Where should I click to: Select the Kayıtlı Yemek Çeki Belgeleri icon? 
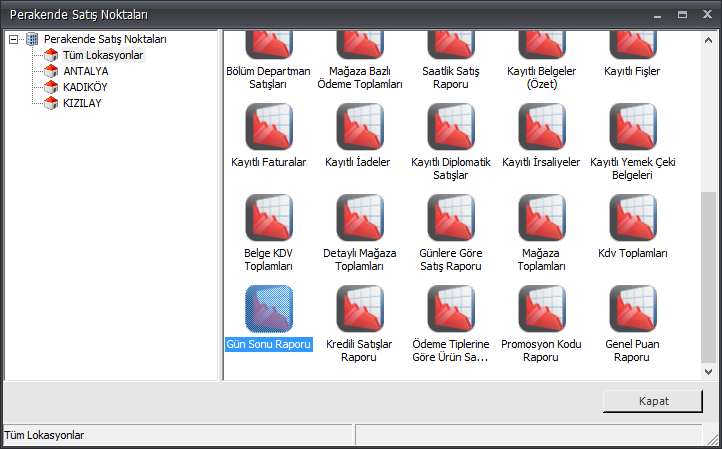(633, 127)
